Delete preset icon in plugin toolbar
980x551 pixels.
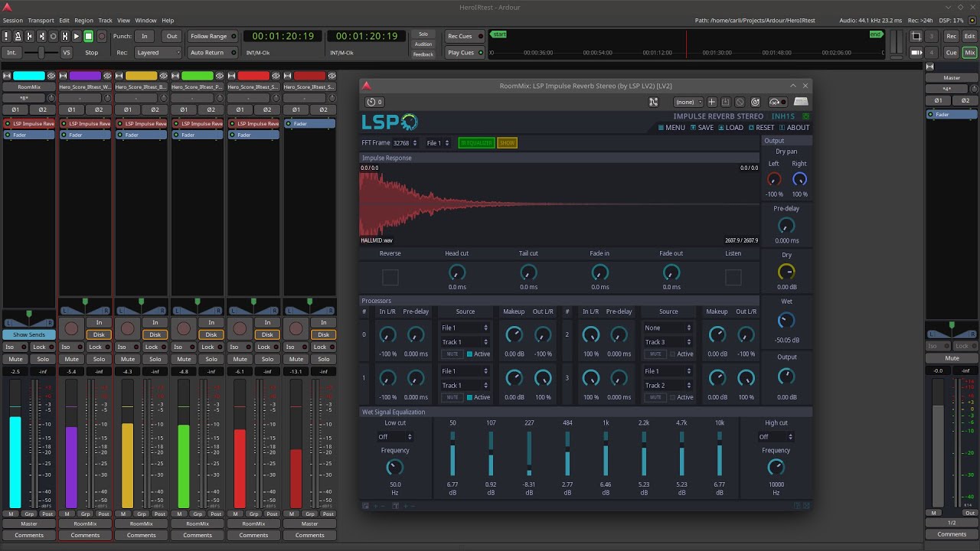[x=740, y=102]
